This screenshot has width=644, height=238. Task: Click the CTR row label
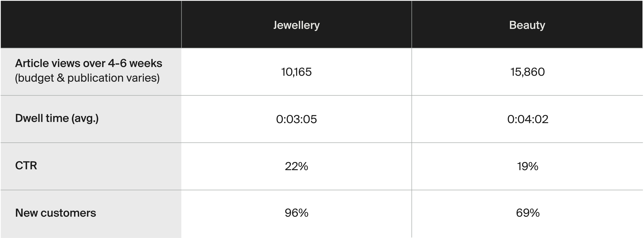pyautogui.click(x=26, y=166)
